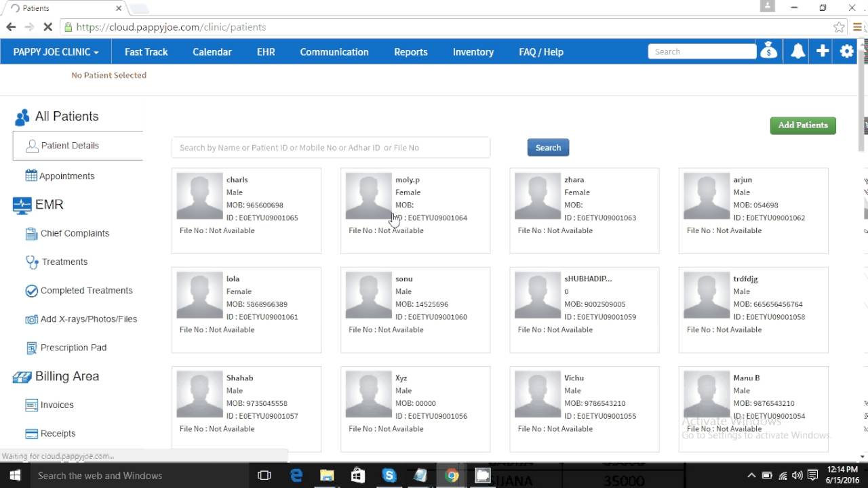Click the EMR monitor icon
Viewport: 868px width, 488px height.
(22, 205)
